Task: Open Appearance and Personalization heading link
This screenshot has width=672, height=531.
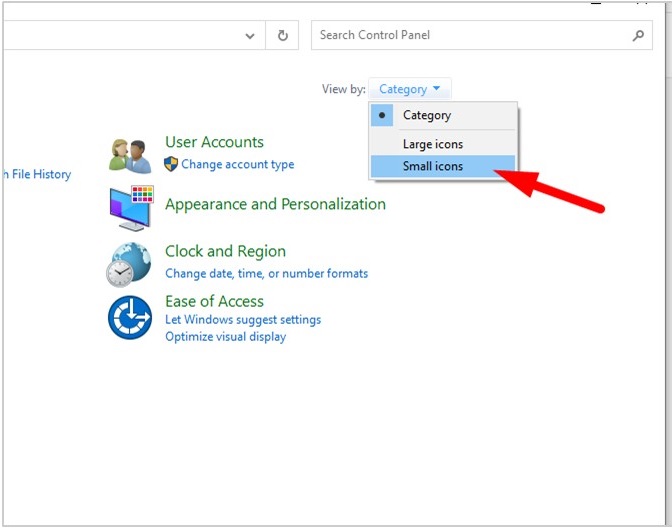Action: click(275, 204)
